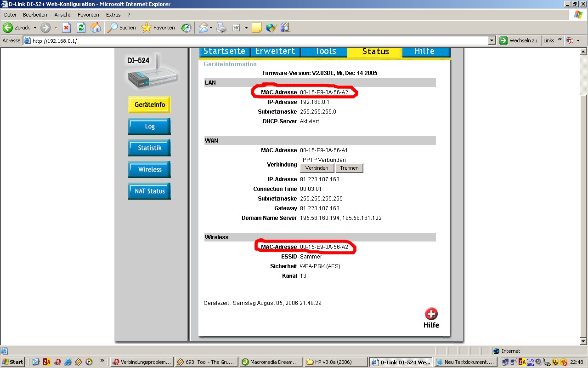588x368 pixels.
Task: Click the 1.73 GHz CPU tray icon
Action: coord(531,362)
